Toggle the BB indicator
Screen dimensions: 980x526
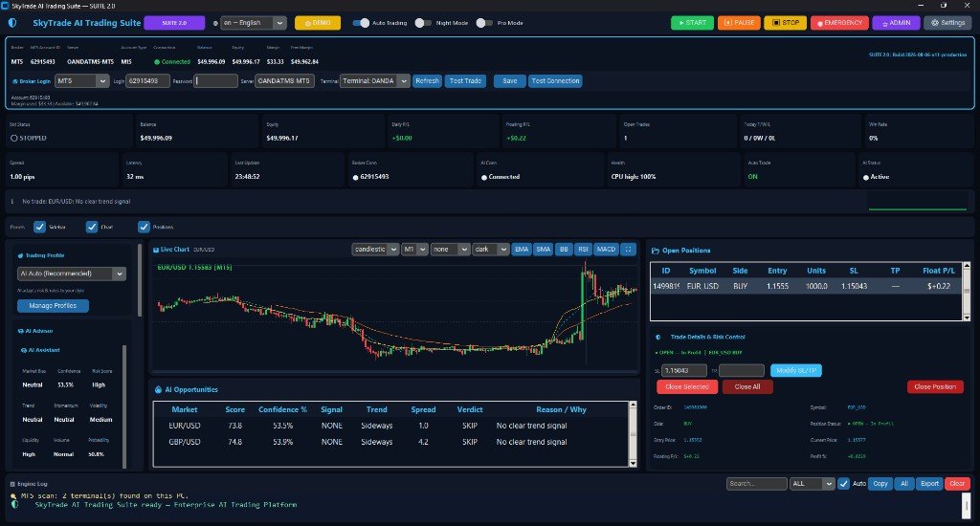point(564,250)
